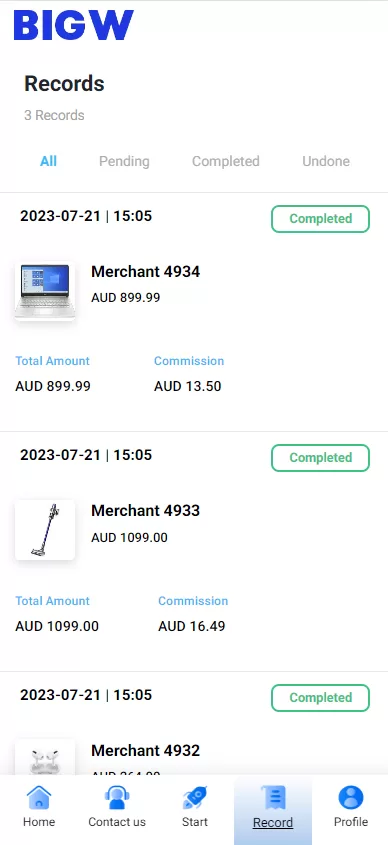Screen dimensions: 388x845
Task: Open the Home house icon
Action: pos(39,797)
